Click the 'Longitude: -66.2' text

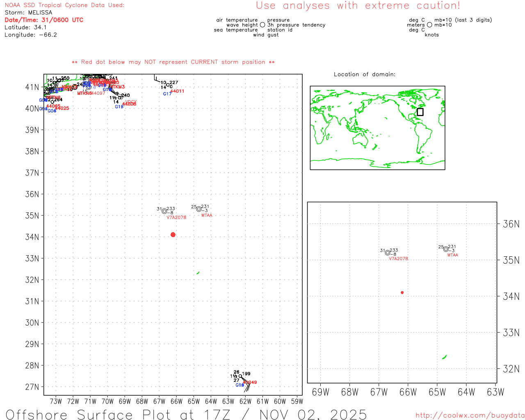31,35
